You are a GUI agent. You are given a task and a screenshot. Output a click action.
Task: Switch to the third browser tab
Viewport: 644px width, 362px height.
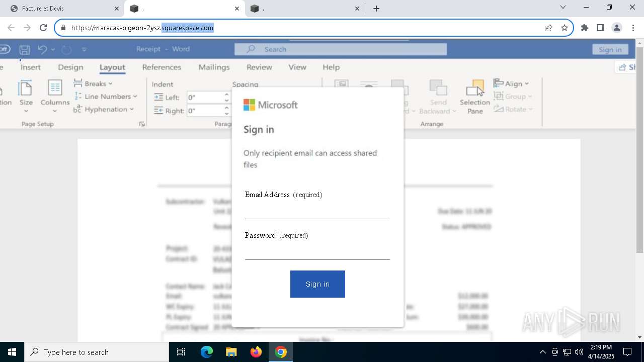click(304, 9)
